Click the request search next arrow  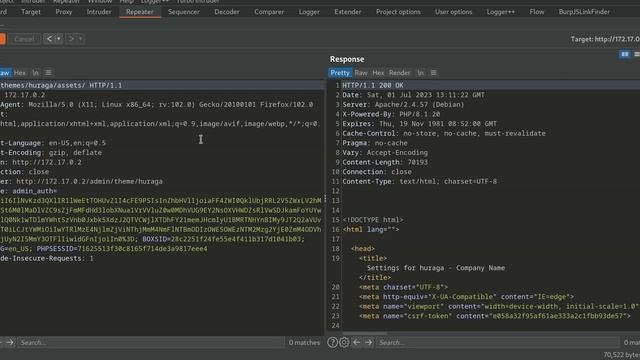point(10,342)
